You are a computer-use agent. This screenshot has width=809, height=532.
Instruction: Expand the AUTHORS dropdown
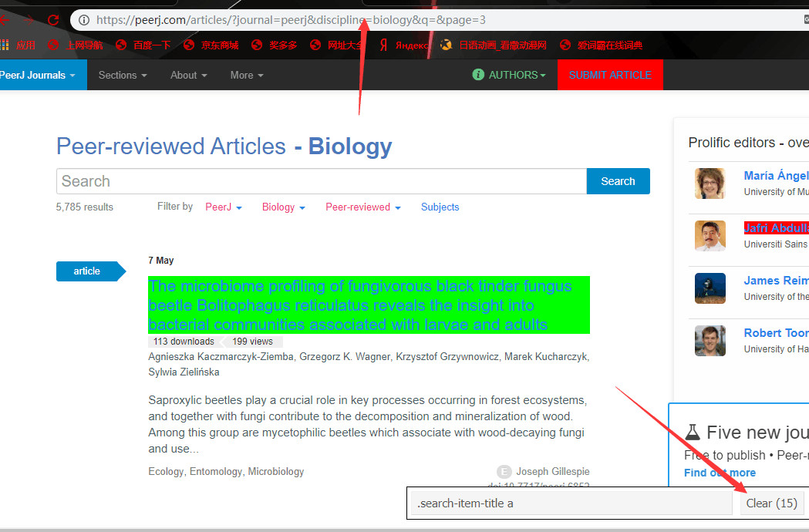coord(517,75)
